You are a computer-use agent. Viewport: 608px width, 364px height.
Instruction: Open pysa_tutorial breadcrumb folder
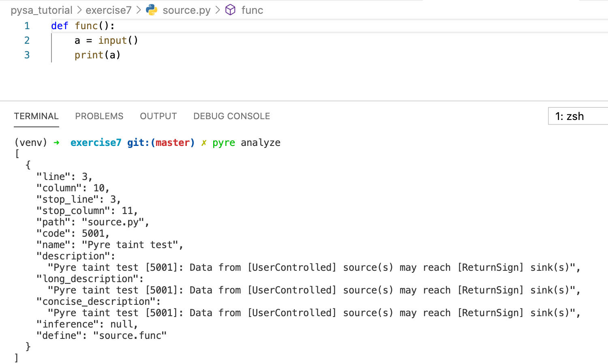(41, 10)
